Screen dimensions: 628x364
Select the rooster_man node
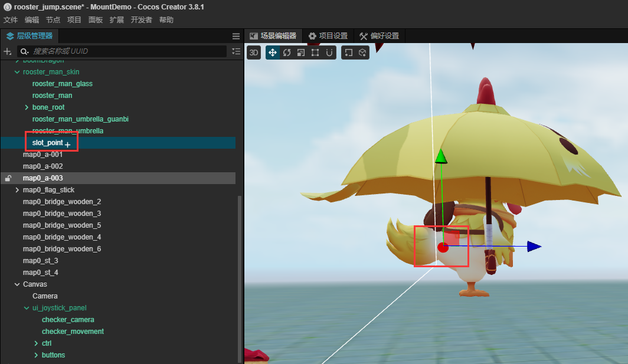pos(52,96)
